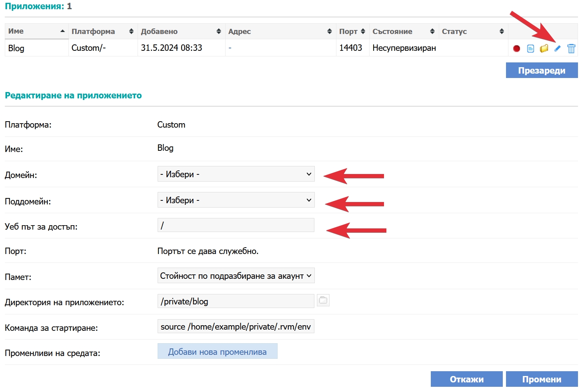Open the log file icon for Blog

(530, 48)
